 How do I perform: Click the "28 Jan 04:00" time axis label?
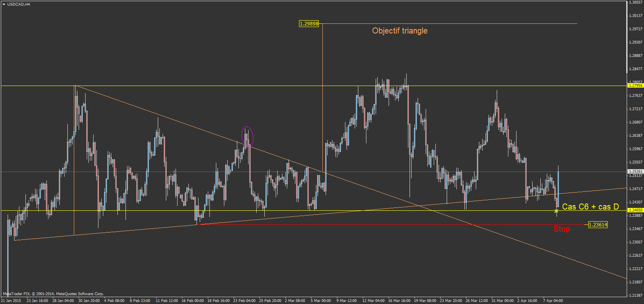point(63,301)
